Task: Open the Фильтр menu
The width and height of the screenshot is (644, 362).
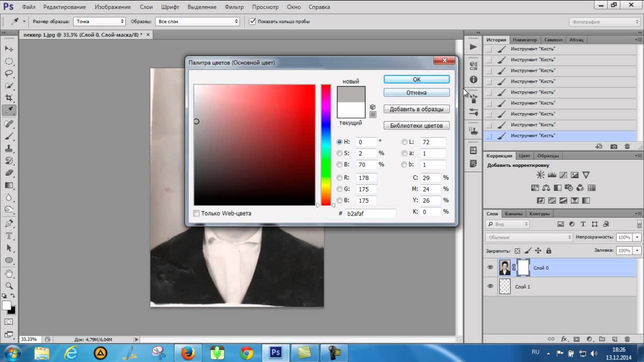Action: click(x=234, y=7)
